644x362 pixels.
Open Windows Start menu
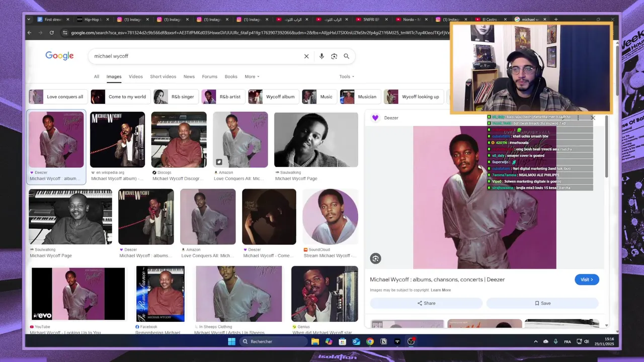click(x=231, y=341)
